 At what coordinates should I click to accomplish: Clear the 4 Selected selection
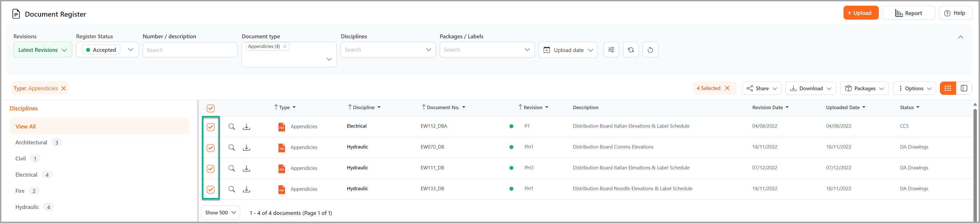coord(727,88)
